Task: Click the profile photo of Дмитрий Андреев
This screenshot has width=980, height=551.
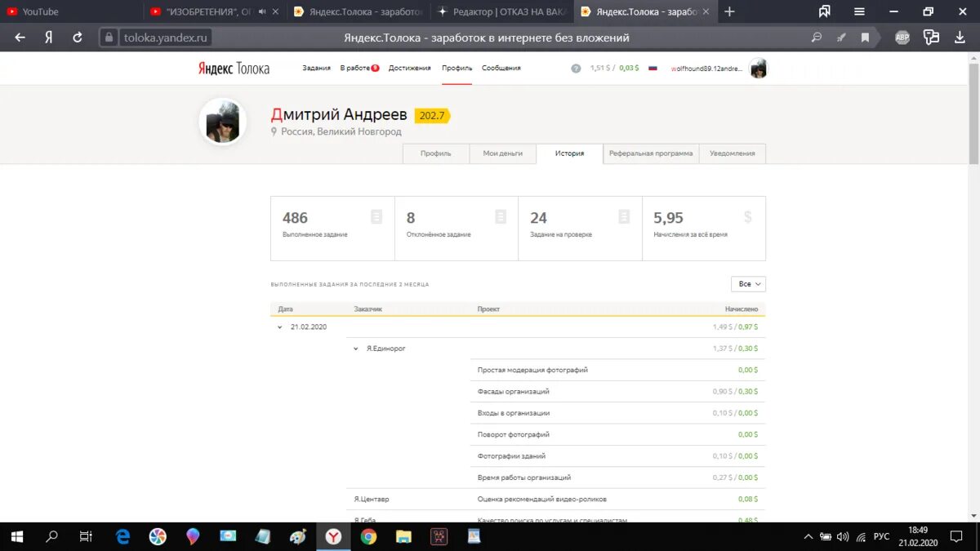Action: (x=223, y=122)
